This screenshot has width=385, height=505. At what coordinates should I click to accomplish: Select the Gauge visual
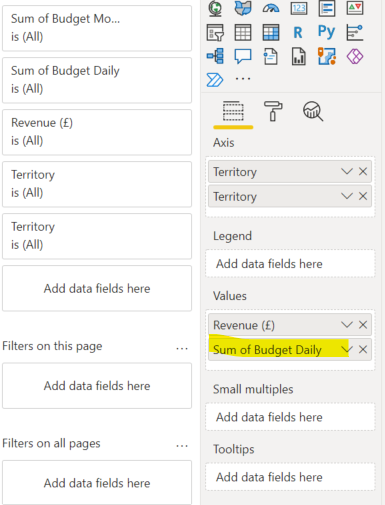click(x=271, y=8)
